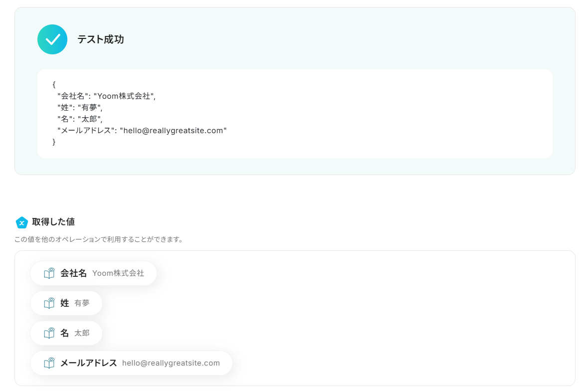581x392 pixels.
Task: Click the book icon in the メールアドレス chip
Action: 49,363
